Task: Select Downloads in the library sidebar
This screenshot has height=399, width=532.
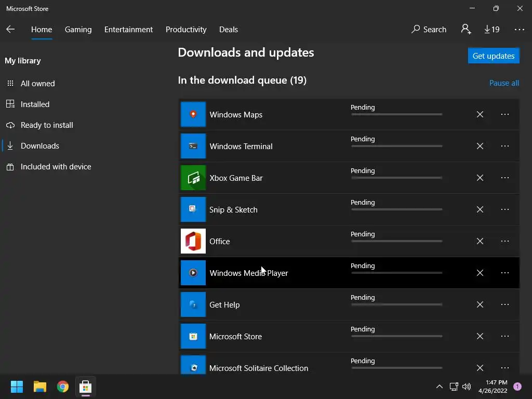Action: coord(33,146)
